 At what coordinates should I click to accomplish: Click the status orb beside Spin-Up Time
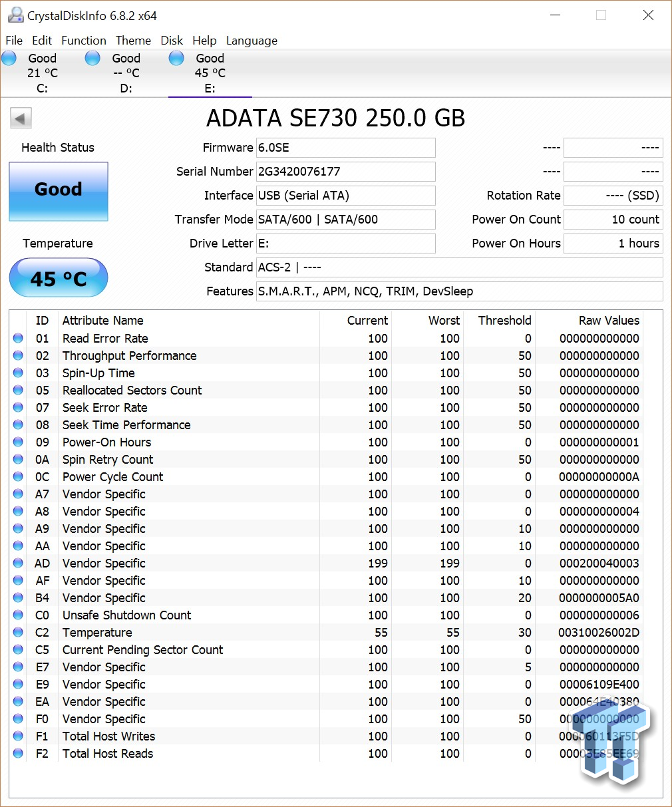click(x=18, y=373)
